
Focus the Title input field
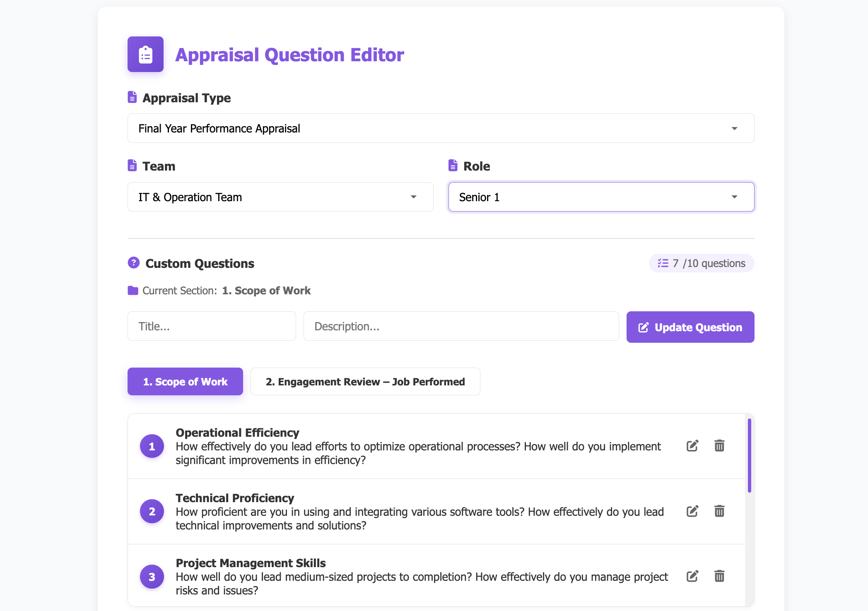[212, 326]
